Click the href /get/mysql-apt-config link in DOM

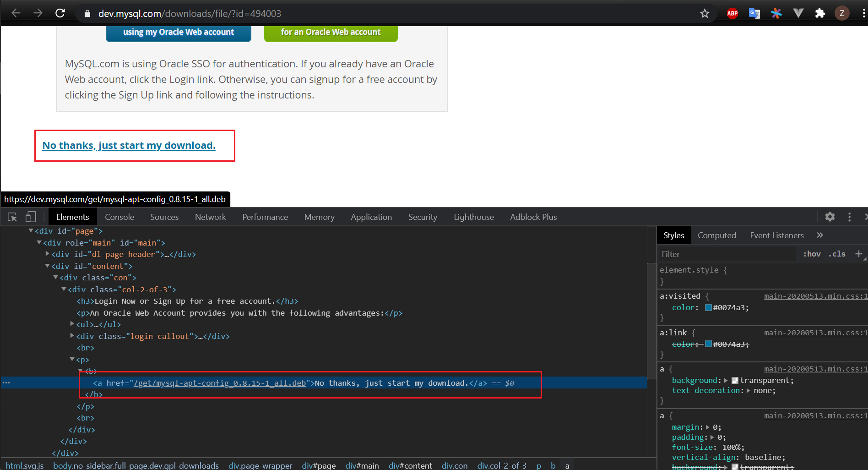pos(220,383)
